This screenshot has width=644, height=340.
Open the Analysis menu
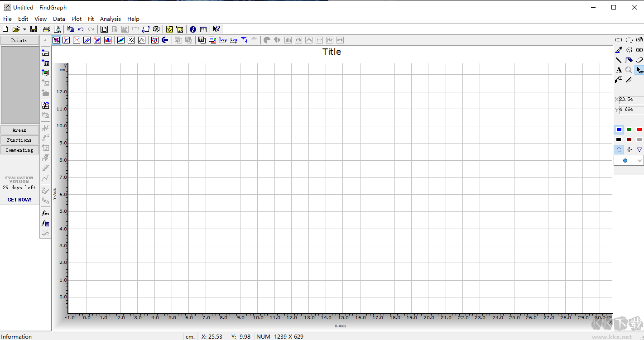tap(110, 19)
